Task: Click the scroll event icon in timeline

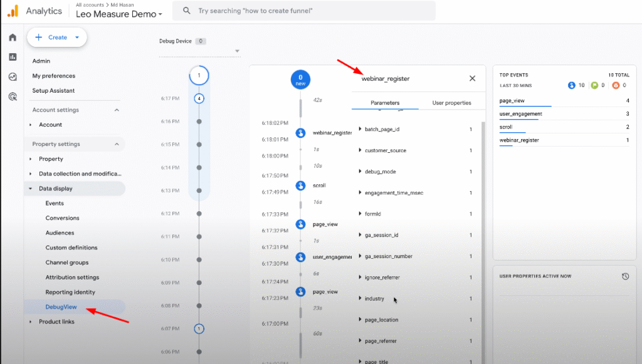Action: point(300,185)
